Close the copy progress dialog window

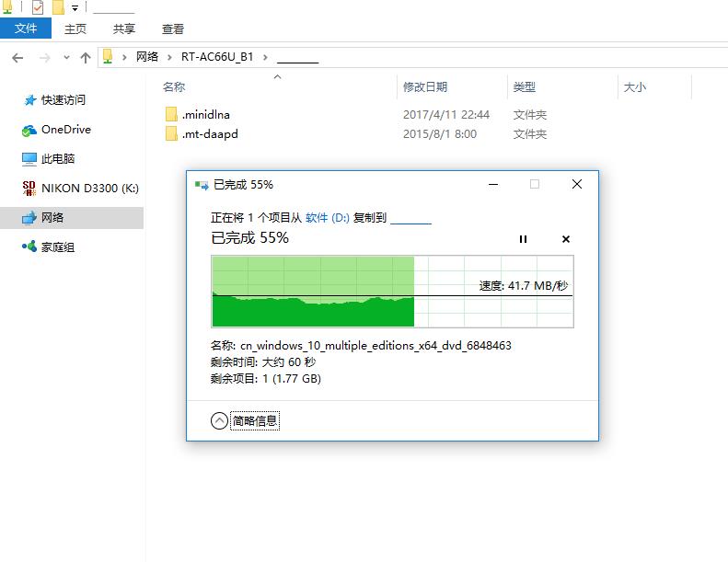click(577, 185)
